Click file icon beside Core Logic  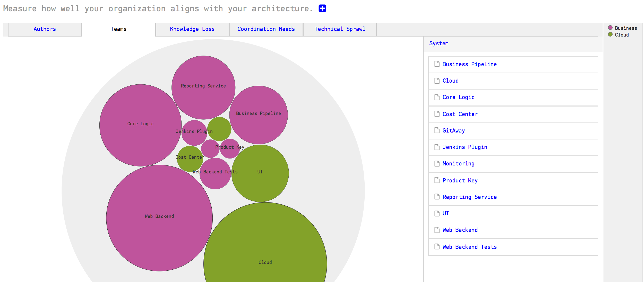pyautogui.click(x=437, y=97)
